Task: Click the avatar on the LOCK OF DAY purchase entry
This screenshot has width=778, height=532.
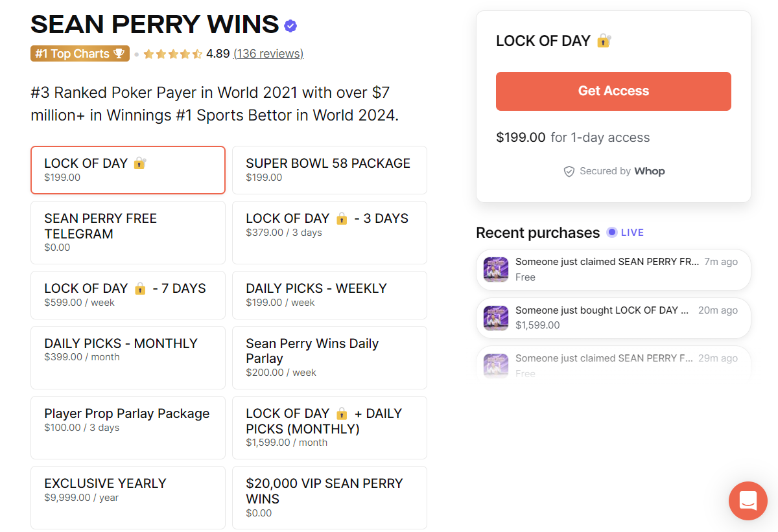Action: pos(495,318)
